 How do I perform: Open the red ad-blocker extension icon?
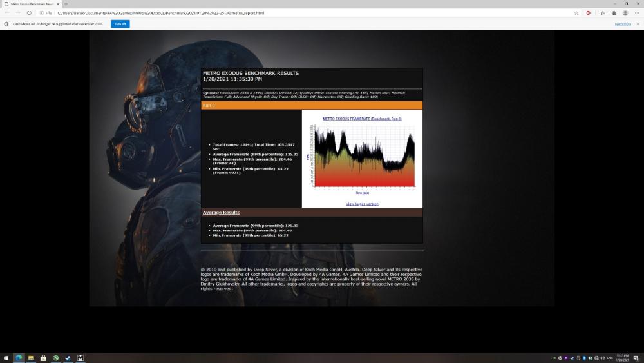[588, 13]
